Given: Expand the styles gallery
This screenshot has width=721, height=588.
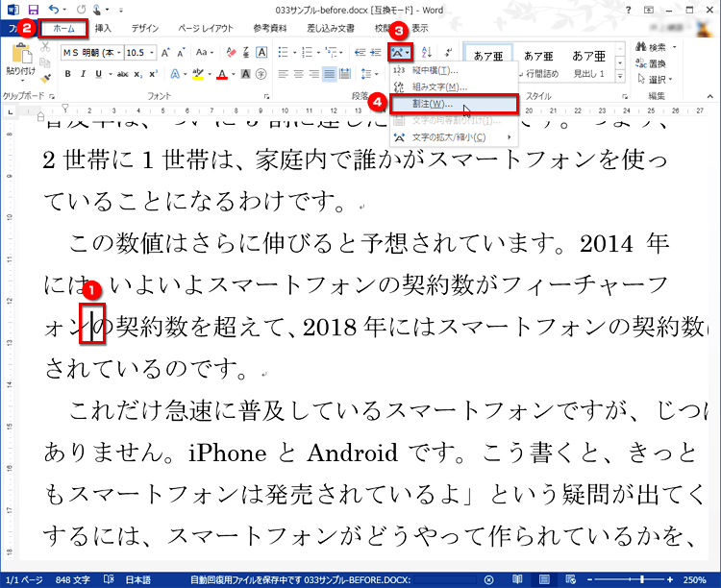Looking at the screenshot, I should (620, 77).
